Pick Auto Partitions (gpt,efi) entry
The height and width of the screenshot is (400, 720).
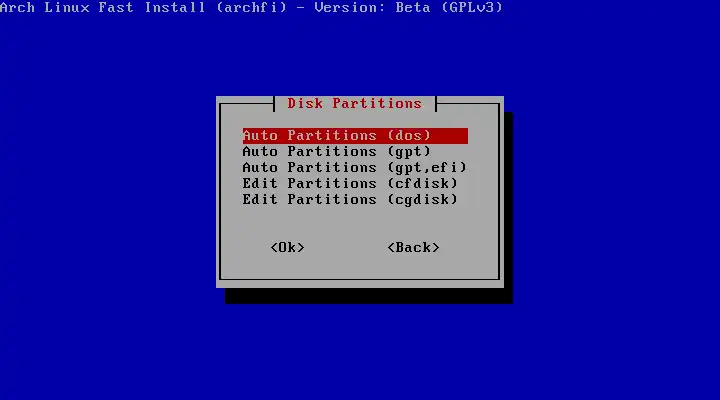tap(354, 168)
